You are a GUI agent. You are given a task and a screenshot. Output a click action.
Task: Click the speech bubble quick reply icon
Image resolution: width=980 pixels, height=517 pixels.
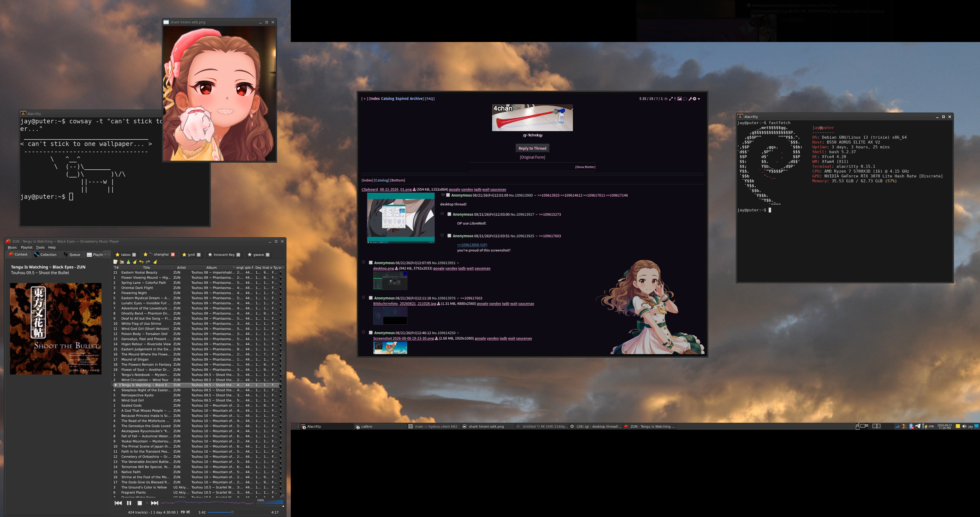tap(685, 99)
